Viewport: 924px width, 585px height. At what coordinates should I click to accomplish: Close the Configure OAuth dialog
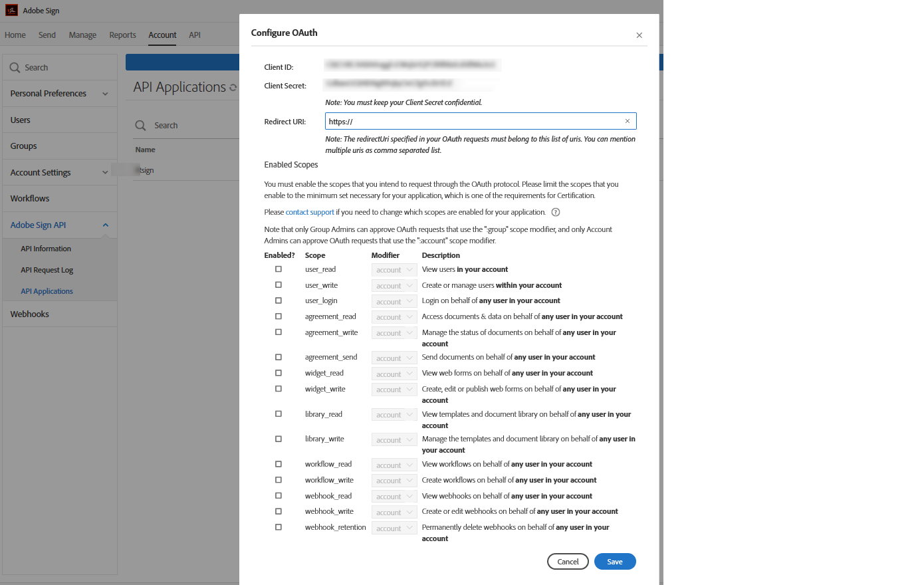(x=639, y=35)
